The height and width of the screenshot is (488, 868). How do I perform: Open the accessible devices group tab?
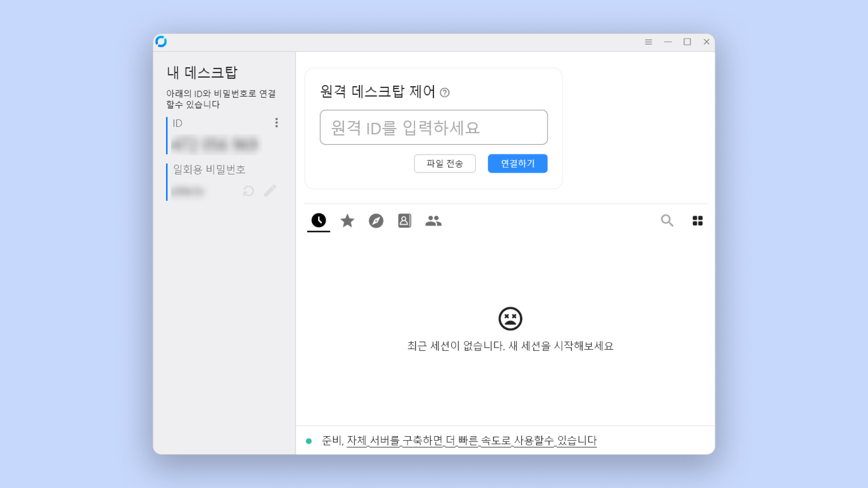pos(433,221)
